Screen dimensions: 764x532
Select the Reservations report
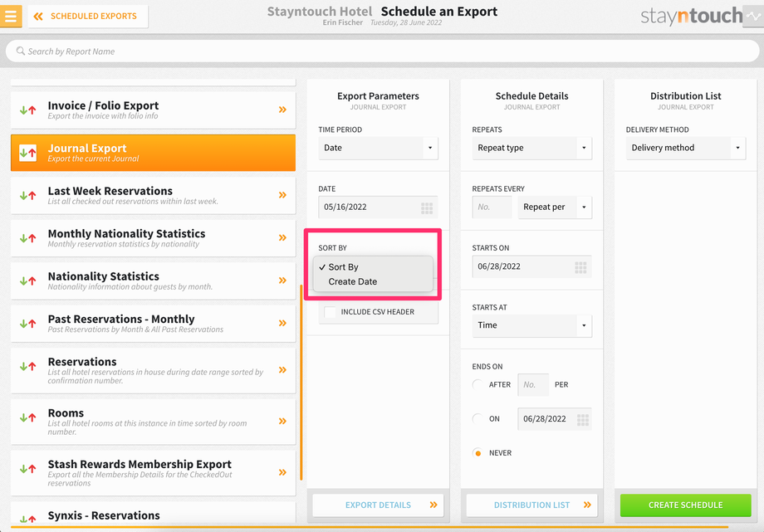153,370
